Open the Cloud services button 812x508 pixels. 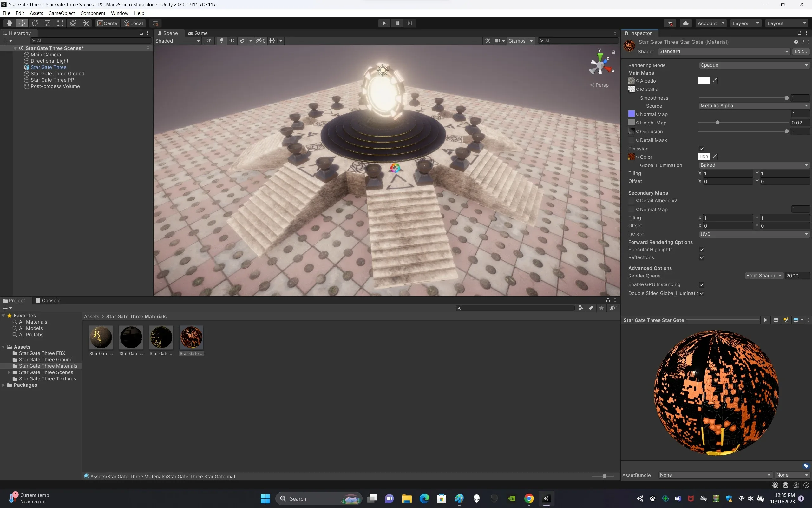[x=685, y=23]
